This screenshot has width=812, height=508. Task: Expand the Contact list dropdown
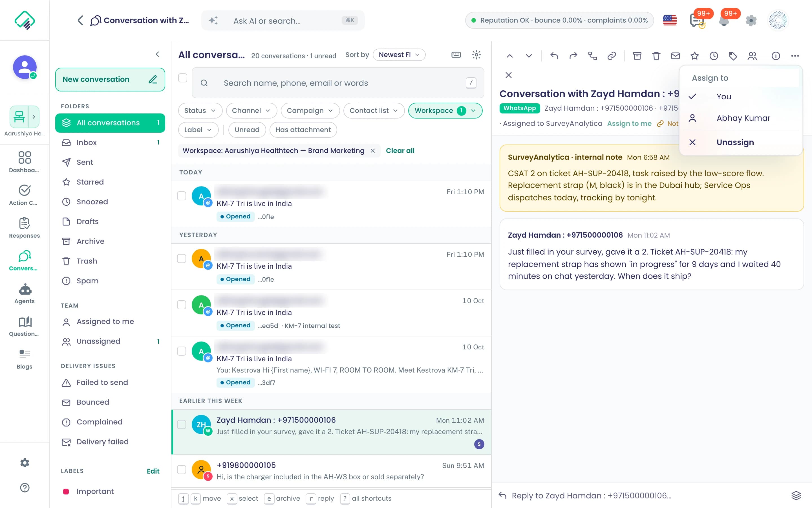[374, 111]
